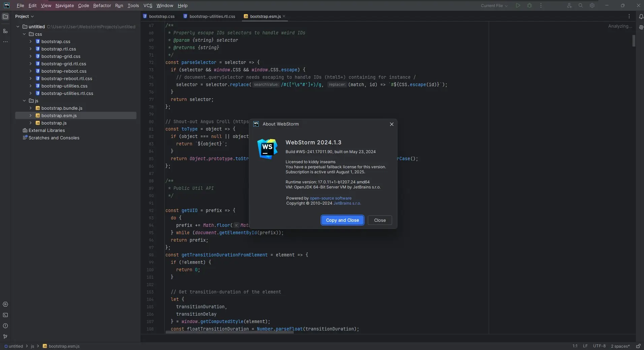Screen dimensions: 644x350
Task: Select bootstrap-utilities.css in project tree
Action: click(x=64, y=86)
